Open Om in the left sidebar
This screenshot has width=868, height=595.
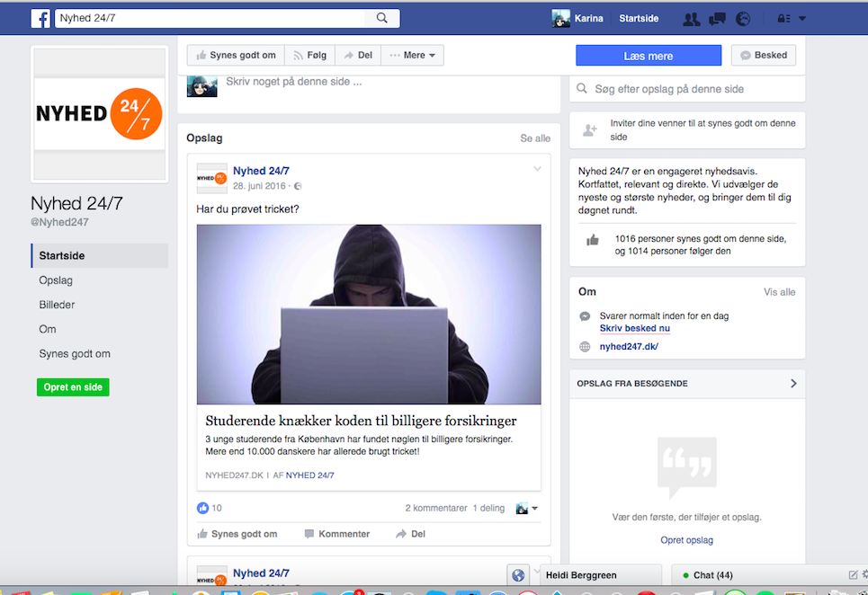[47, 329]
